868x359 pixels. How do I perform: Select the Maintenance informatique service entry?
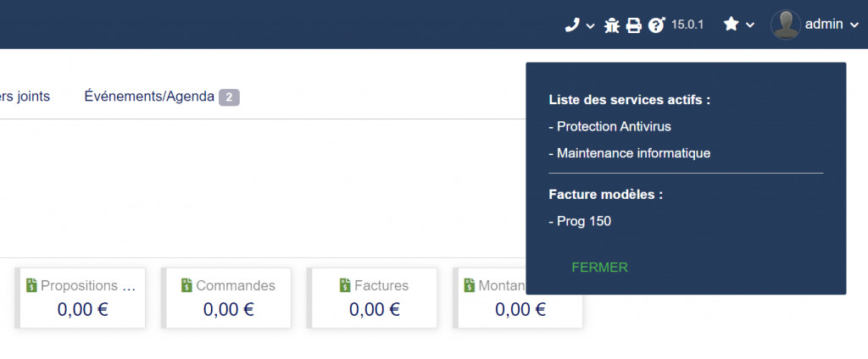tap(630, 153)
